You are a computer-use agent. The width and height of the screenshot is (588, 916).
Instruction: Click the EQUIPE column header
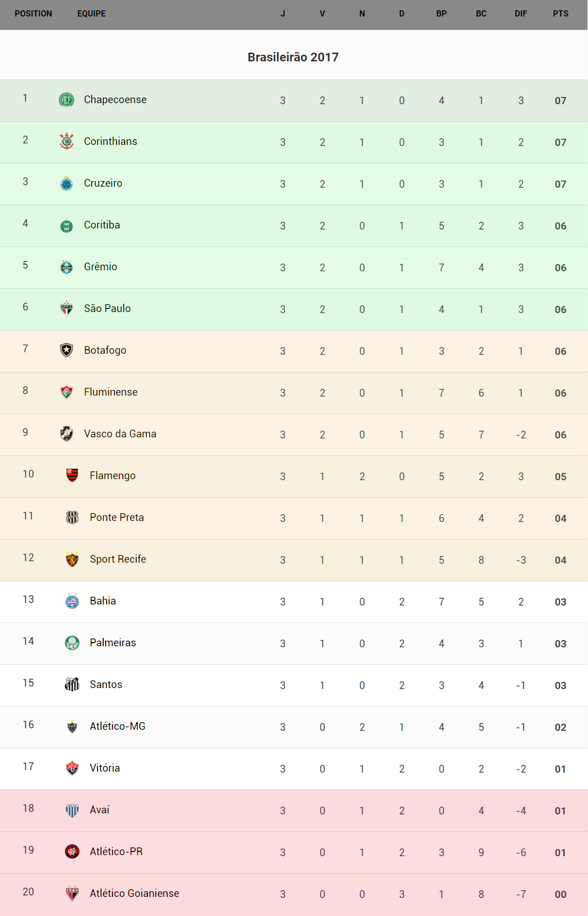[91, 14]
